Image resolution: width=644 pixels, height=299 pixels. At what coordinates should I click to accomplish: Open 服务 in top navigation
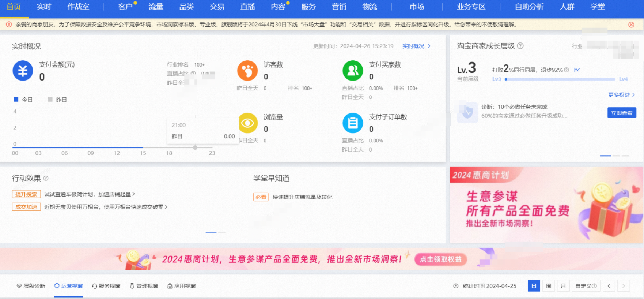[308, 7]
